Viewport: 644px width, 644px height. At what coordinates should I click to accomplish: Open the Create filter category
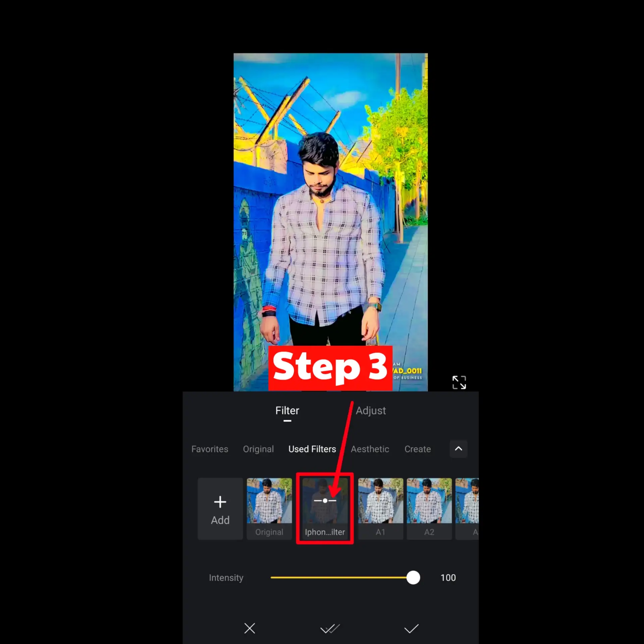(418, 449)
